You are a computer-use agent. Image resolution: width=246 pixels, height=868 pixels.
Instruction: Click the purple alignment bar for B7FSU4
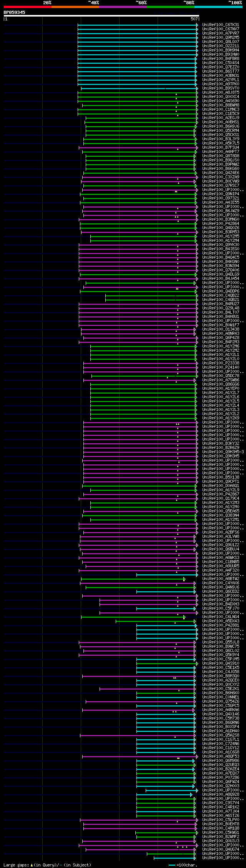(138, 148)
